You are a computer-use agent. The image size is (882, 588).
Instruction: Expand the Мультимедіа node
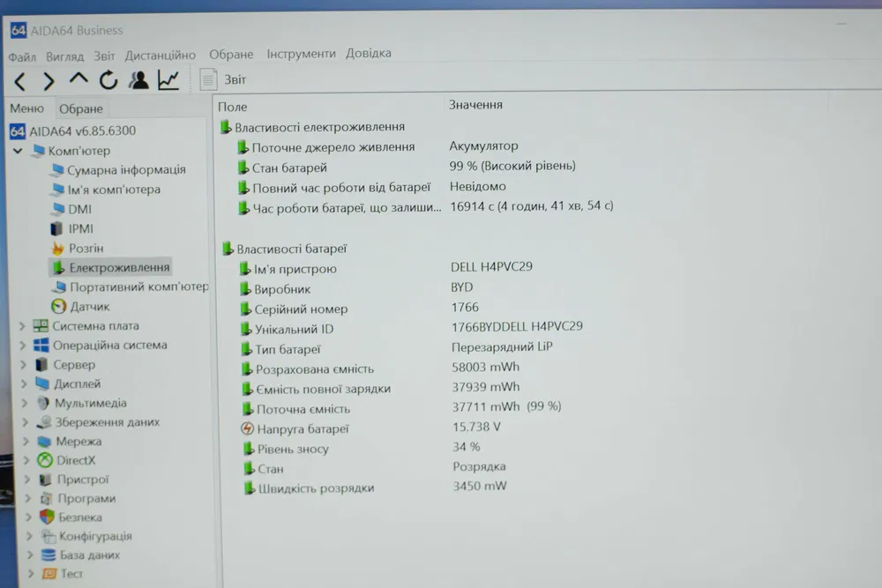point(25,403)
